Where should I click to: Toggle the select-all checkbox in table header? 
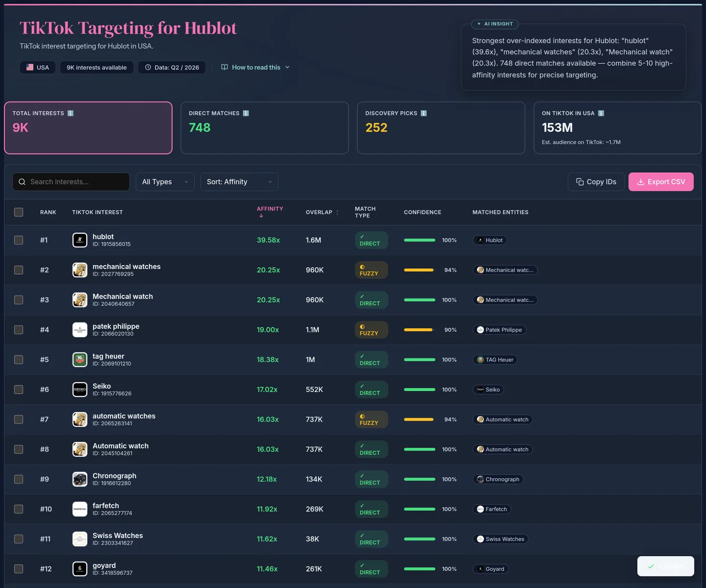[19, 212]
